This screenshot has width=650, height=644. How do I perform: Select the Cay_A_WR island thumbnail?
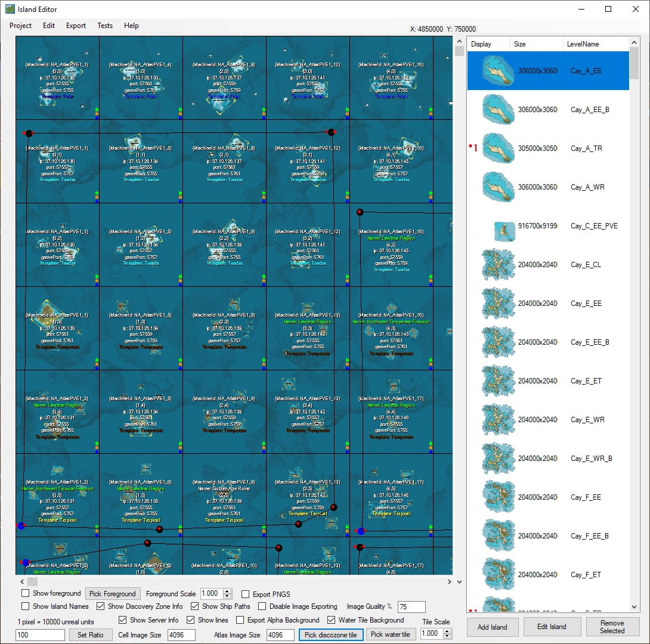coord(499,187)
